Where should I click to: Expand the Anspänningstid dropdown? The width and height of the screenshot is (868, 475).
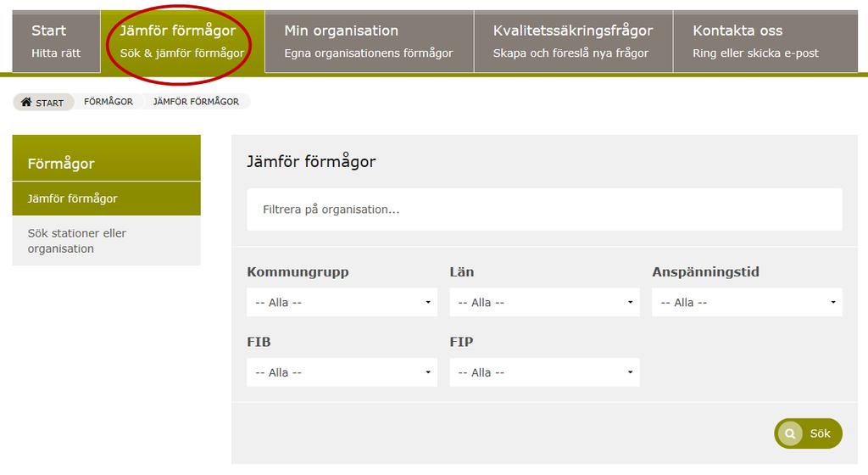point(747,302)
